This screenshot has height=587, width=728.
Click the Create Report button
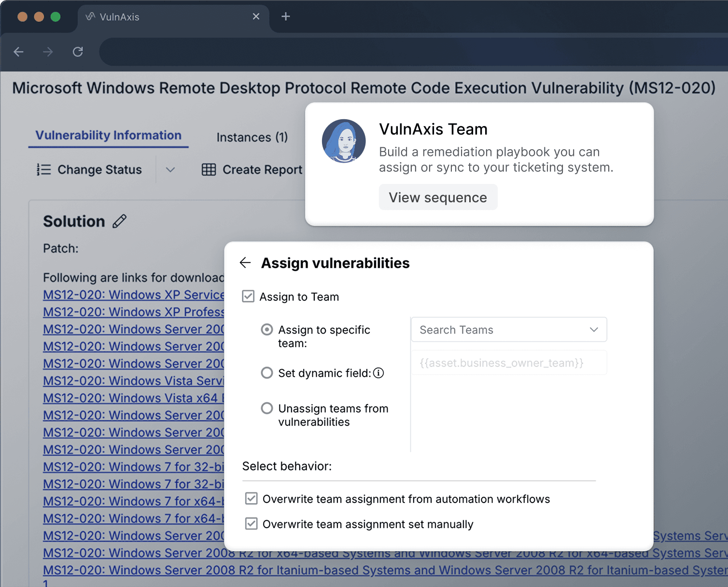point(252,169)
